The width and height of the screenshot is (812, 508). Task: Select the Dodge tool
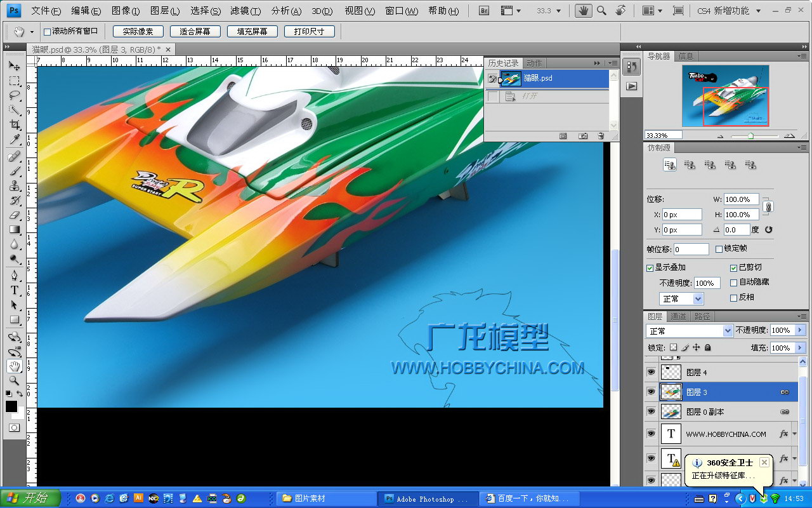point(14,258)
